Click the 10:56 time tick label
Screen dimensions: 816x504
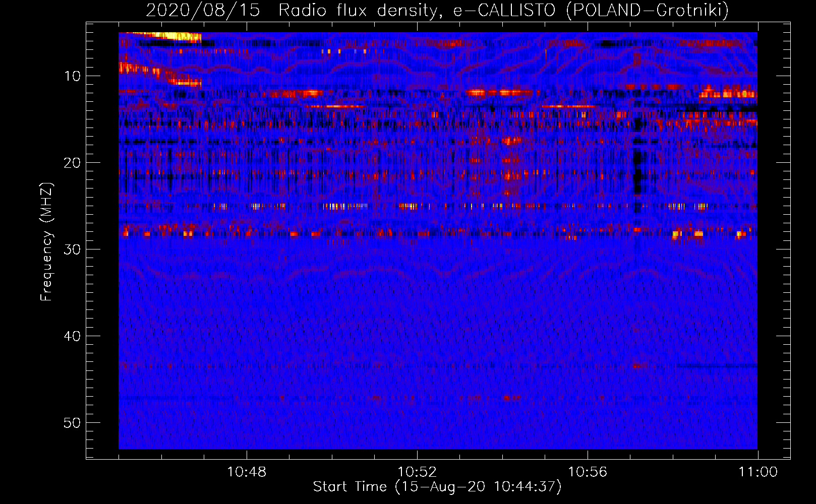point(588,472)
